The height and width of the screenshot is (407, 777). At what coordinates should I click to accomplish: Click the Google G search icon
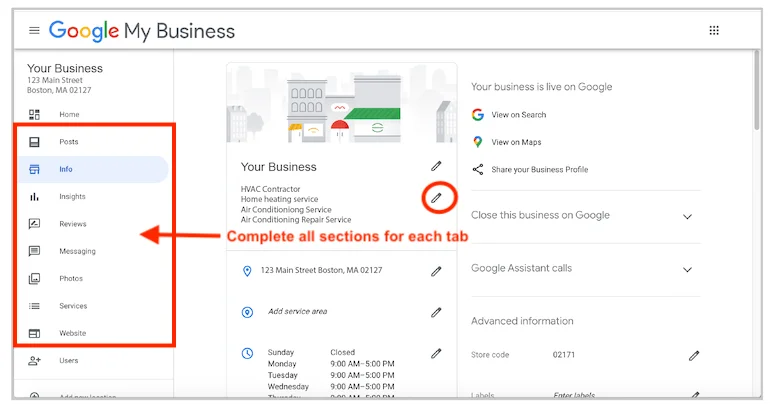click(x=478, y=115)
